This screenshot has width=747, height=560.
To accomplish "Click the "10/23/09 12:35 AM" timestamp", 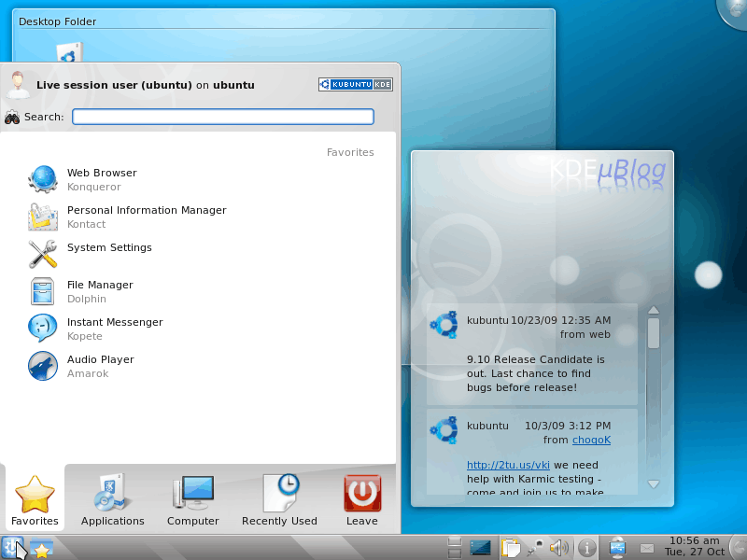I will [560, 320].
